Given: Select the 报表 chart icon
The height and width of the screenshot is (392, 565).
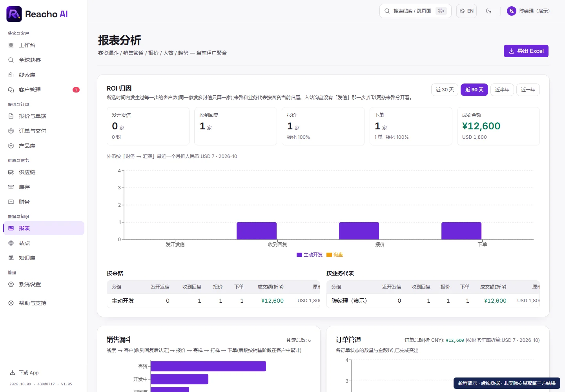Looking at the screenshot, I should (x=11, y=228).
